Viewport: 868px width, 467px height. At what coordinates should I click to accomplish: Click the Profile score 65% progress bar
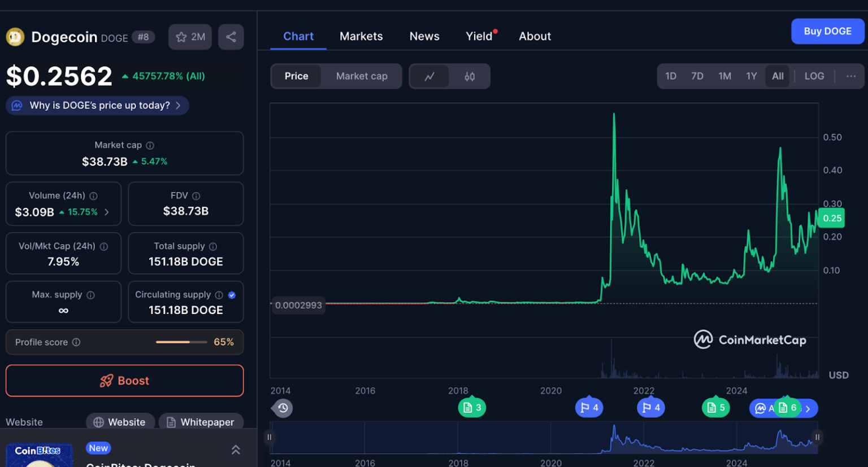click(x=181, y=342)
